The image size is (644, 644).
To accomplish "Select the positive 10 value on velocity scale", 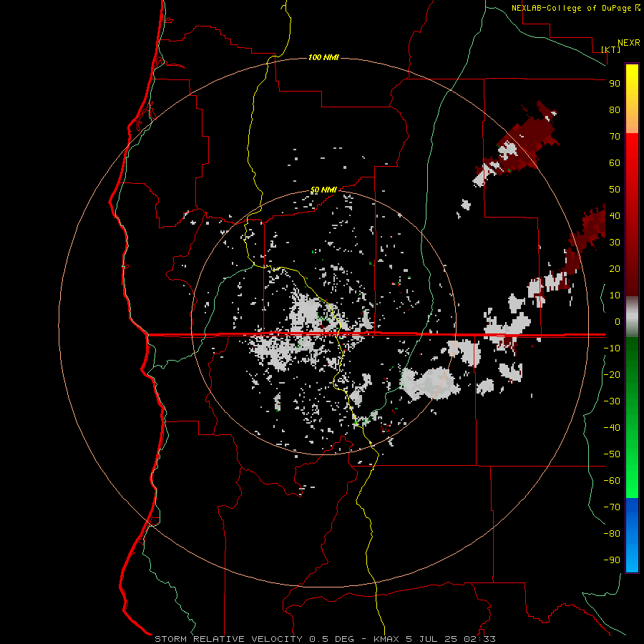I will tap(615, 296).
